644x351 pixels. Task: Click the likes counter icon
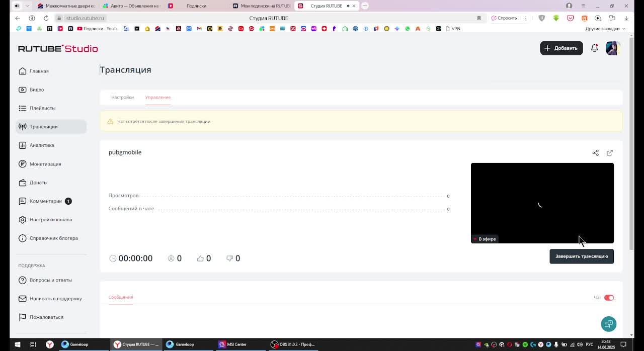point(200,258)
